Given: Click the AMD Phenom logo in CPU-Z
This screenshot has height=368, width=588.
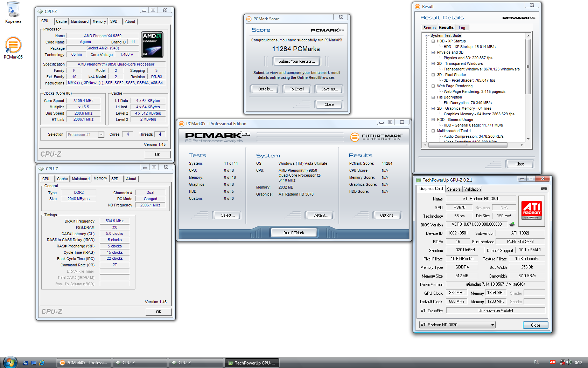Looking at the screenshot, I should (x=152, y=45).
